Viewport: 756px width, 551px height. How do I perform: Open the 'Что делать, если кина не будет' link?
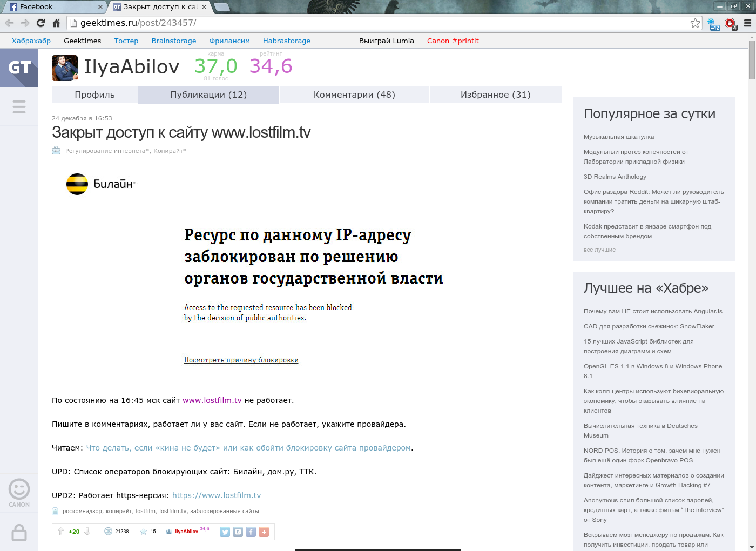tap(248, 448)
